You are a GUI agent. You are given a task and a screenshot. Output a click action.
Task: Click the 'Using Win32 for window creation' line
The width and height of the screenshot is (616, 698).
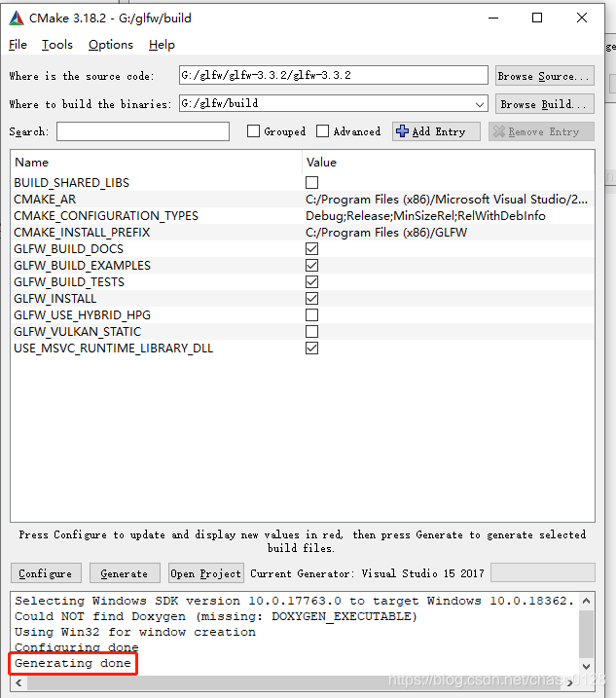coord(135,632)
